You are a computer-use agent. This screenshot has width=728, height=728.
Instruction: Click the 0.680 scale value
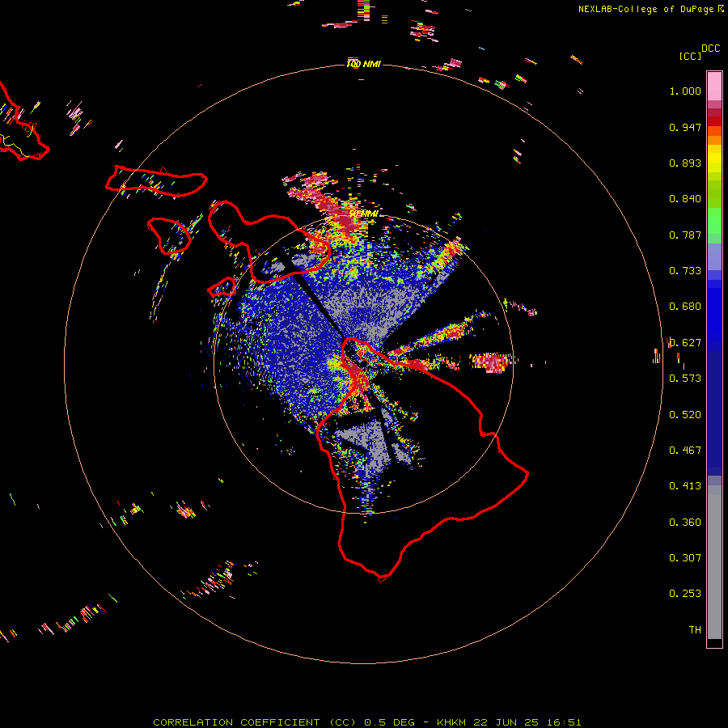(685, 307)
